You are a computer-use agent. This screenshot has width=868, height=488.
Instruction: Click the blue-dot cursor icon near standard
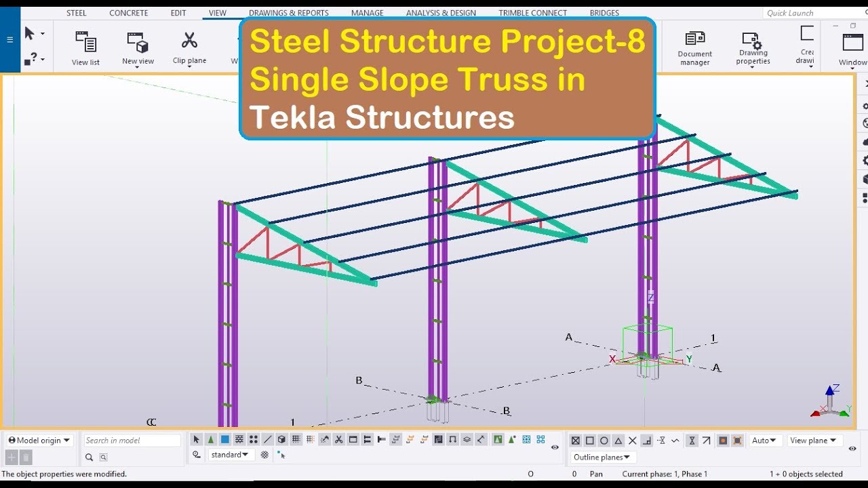coord(281,455)
